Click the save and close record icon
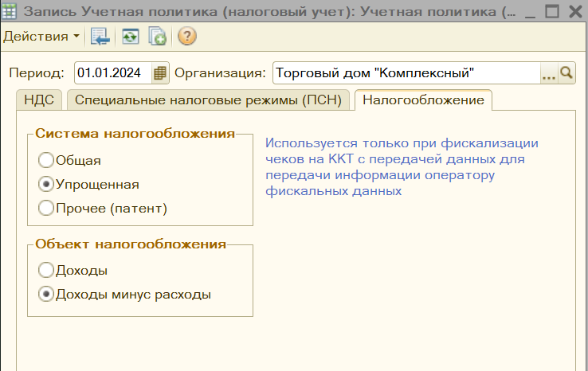Screen dimensions: 588x371 [100, 37]
